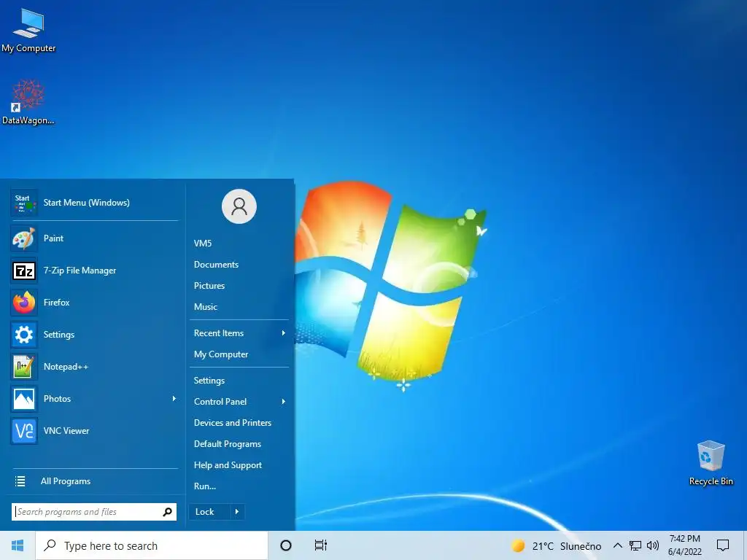Image resolution: width=747 pixels, height=560 pixels.
Task: Select My Computer in the start menu
Action: coord(221,354)
